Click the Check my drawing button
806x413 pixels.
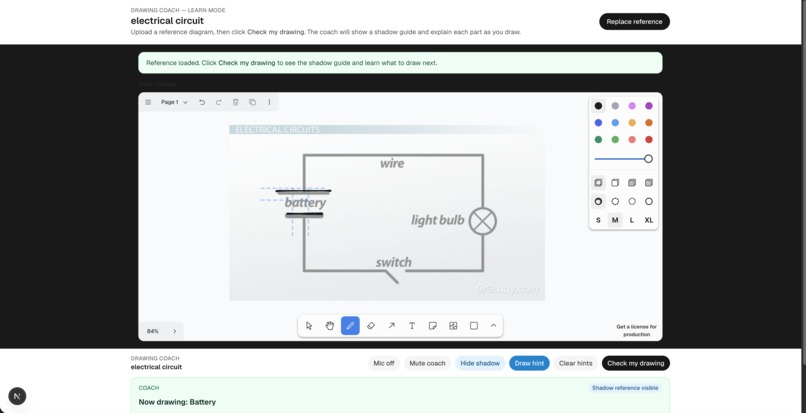pos(635,363)
